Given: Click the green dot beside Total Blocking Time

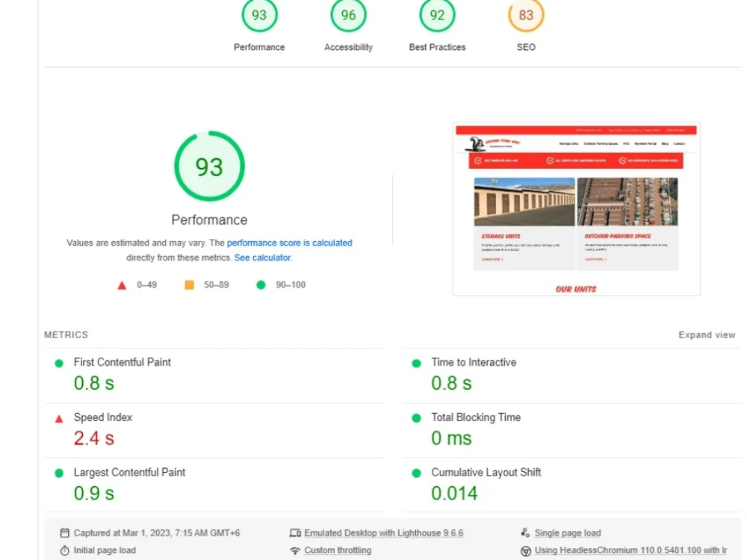Looking at the screenshot, I should pos(416,418).
